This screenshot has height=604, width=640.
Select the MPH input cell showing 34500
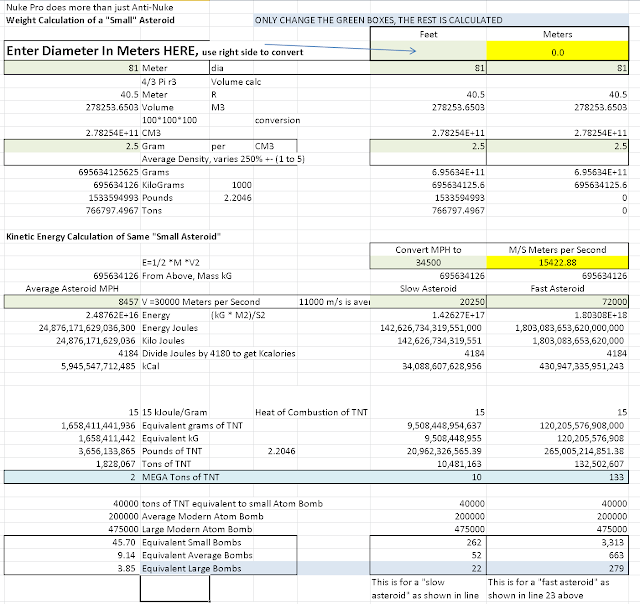428,262
